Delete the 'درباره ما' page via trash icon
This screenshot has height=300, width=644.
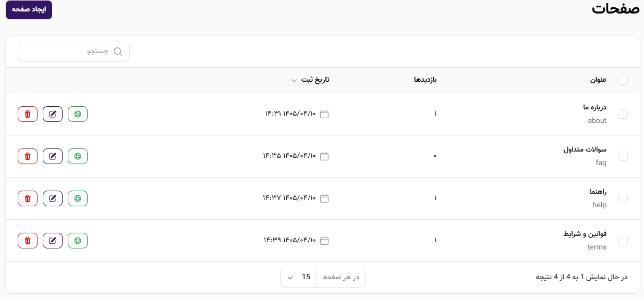point(28,114)
